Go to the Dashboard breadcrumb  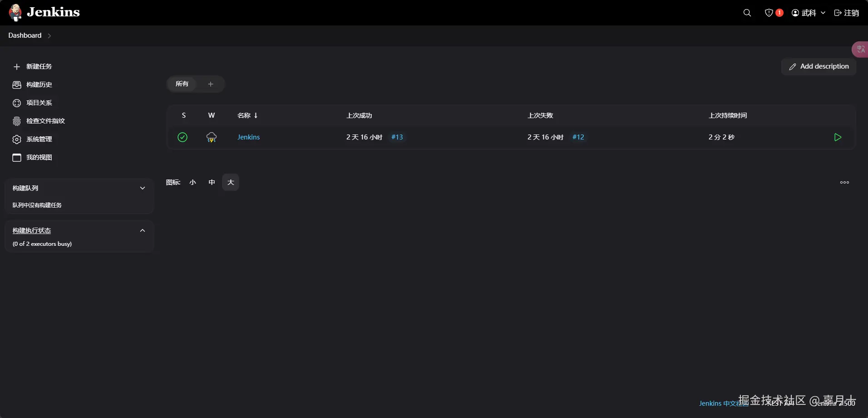click(25, 35)
